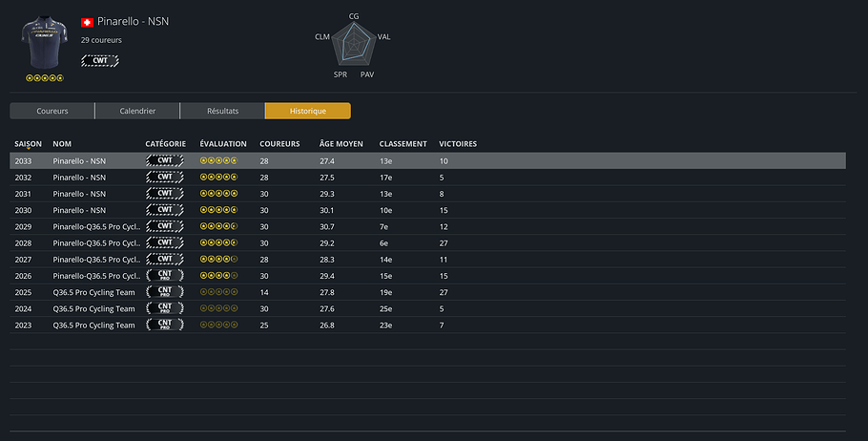Sort by the Âge moyen column header
Image resolution: width=868 pixels, height=441 pixels.
341,144
